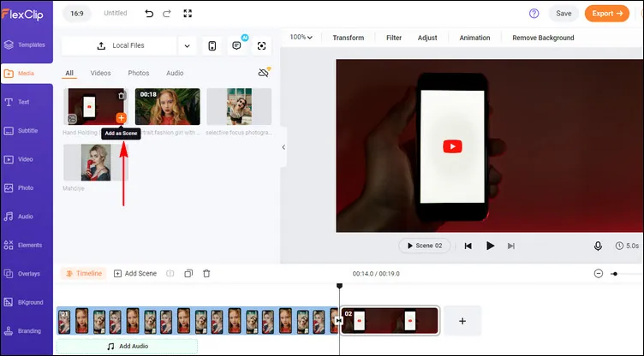This screenshot has width=644, height=356.
Task: Enter fullscreen preview mode icon
Action: [x=188, y=14]
